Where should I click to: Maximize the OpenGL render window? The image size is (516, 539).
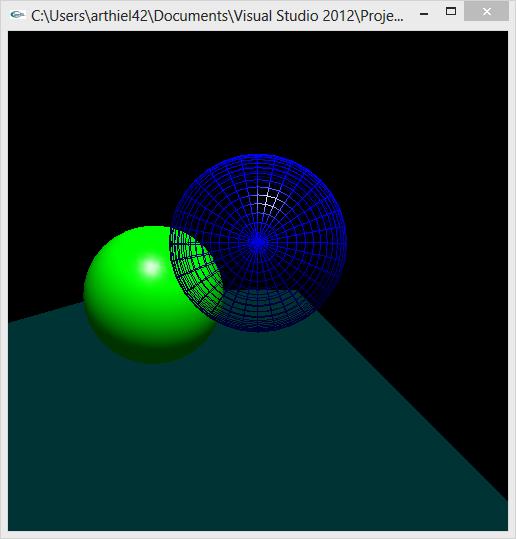(x=451, y=12)
